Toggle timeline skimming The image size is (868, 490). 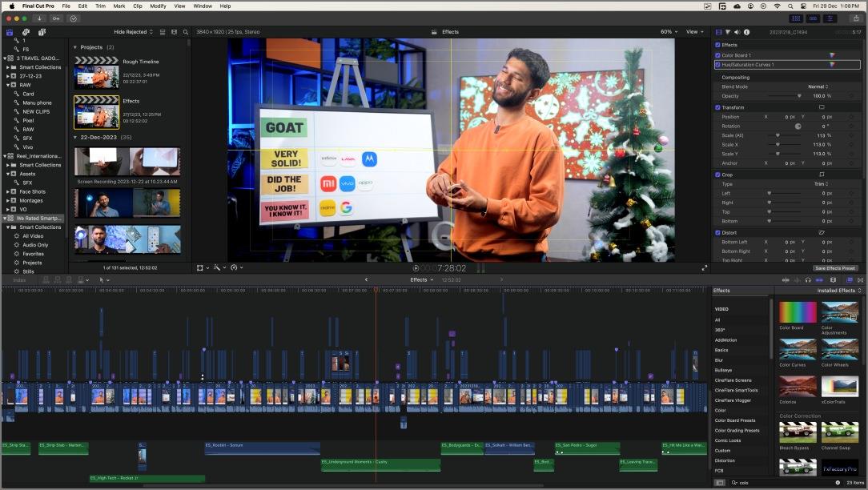pos(786,280)
